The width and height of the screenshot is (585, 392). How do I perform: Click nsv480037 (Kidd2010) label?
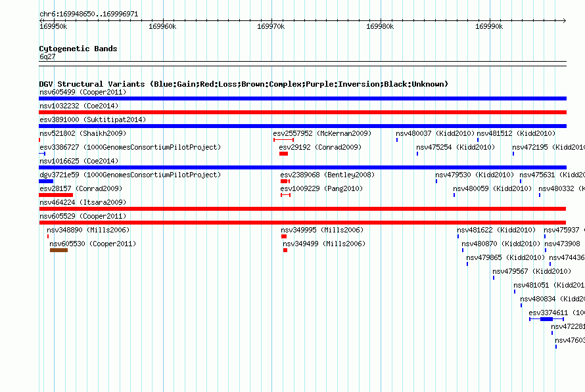pos(435,133)
